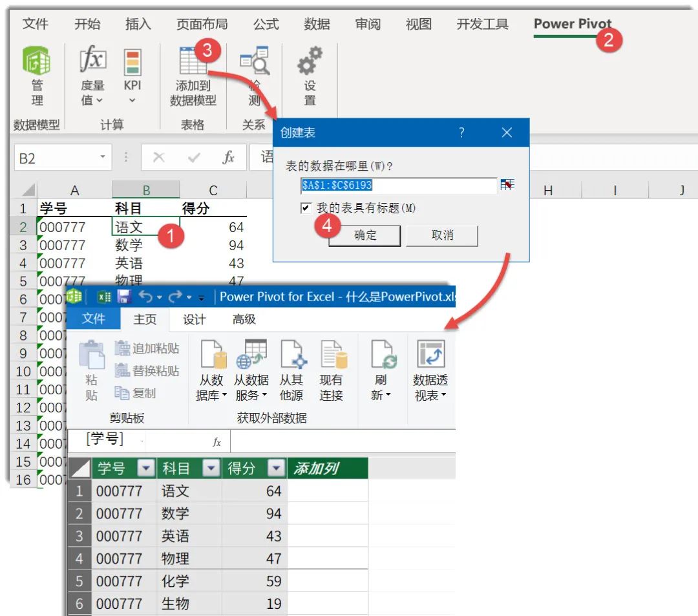
Task: Toggle 'My table has headers' checkbox
Action: tap(306, 208)
